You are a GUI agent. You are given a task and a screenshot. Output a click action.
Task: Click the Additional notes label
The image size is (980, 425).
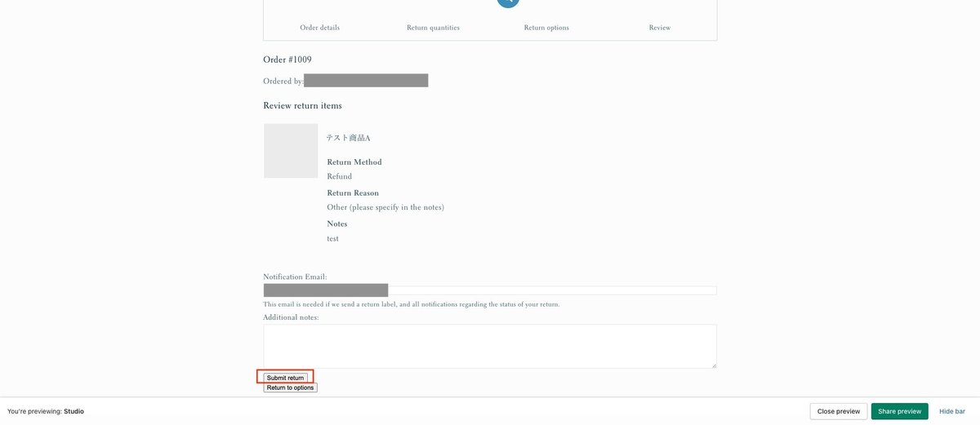click(x=291, y=317)
